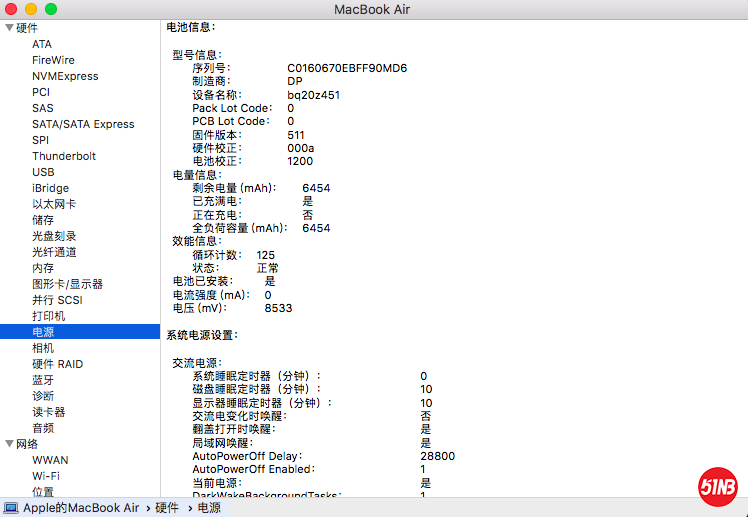Open 图形卡/显示器 graphics details
Image resolution: width=748 pixels, height=517 pixels.
pos(67,284)
